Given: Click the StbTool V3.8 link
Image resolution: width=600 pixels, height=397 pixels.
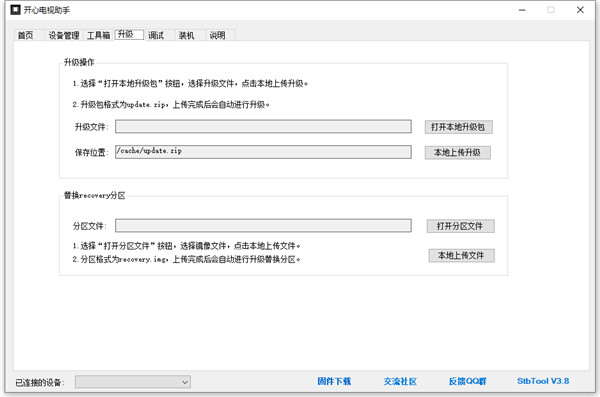Looking at the screenshot, I should 543,381.
